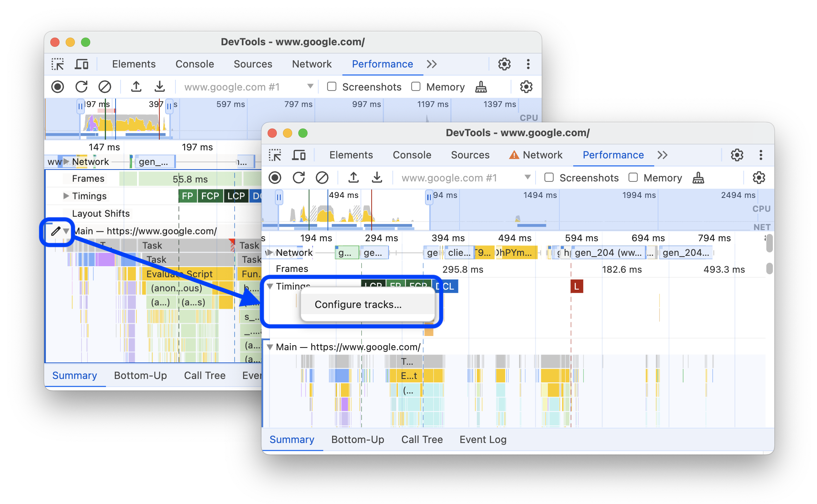Click Configure tracks button
817x504 pixels.
click(358, 304)
